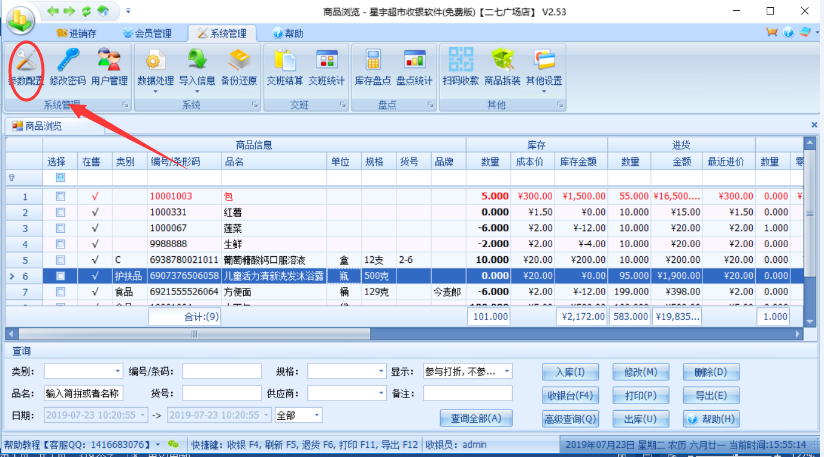
Task: Expand the 系统管理 group dialog launcher
Action: pos(125,105)
